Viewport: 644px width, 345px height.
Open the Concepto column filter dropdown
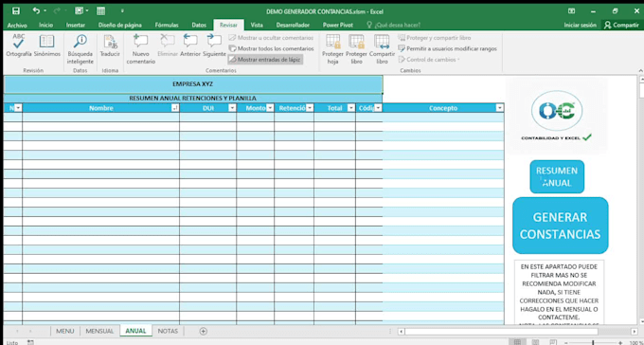(x=499, y=108)
